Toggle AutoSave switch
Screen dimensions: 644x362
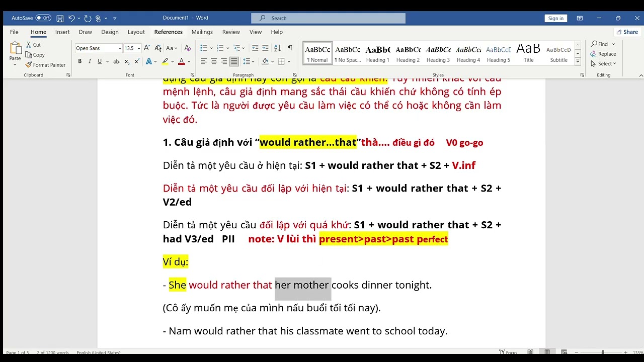43,18
